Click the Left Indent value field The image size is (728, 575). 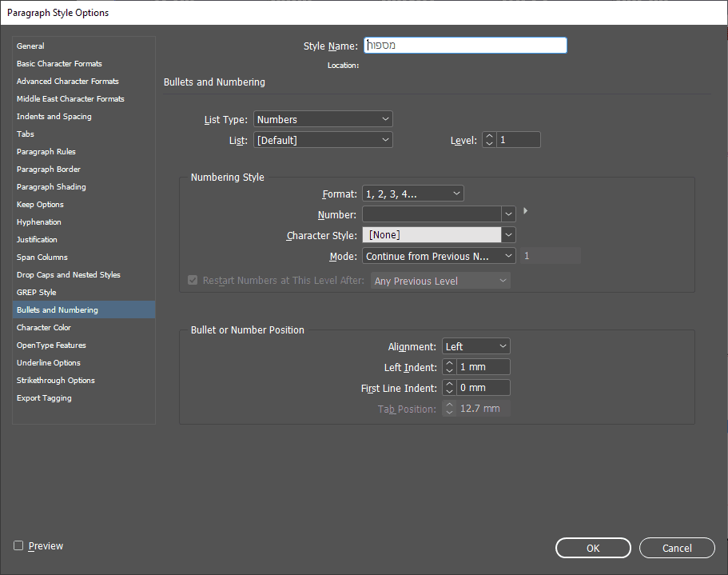[483, 367]
